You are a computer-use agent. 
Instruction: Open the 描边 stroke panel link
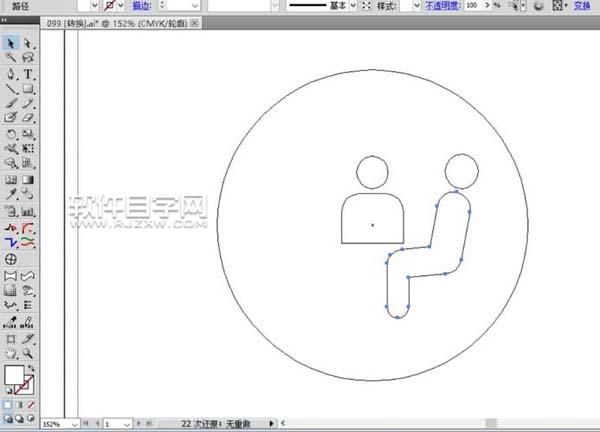pyautogui.click(x=142, y=6)
